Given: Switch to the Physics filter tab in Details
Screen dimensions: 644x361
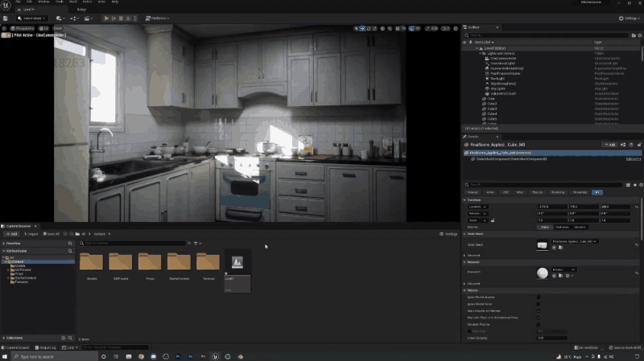Looking at the screenshot, I should pyautogui.click(x=539, y=192).
